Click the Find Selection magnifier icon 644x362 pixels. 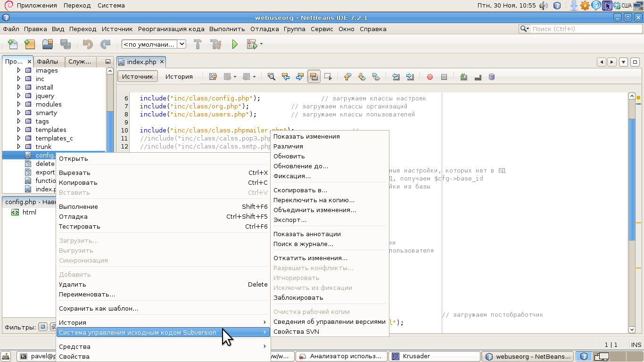271,77
